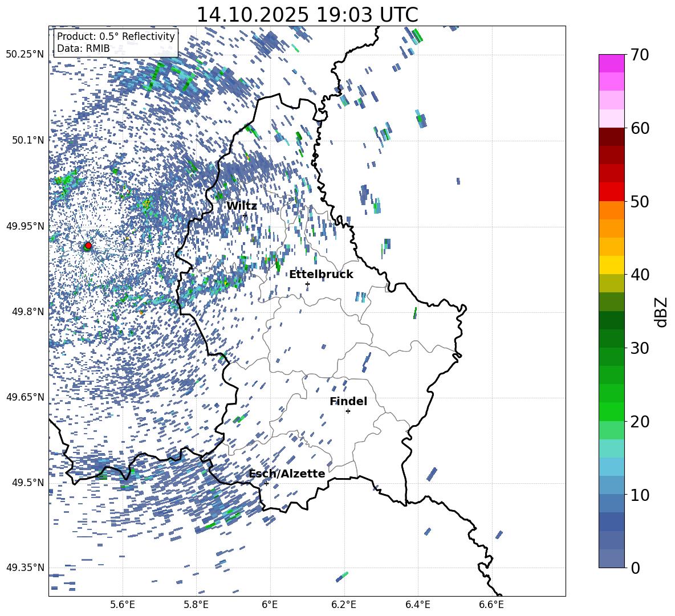This screenshot has width=675, height=616.
Task: Click the 70 tick on colorbar
Action: (640, 55)
